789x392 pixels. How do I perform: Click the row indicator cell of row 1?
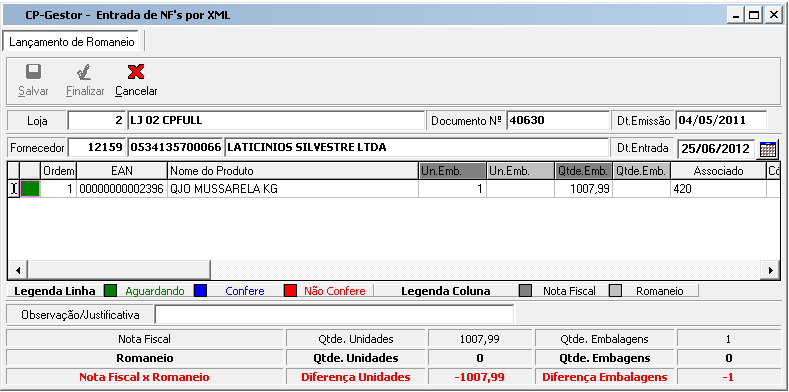(x=14, y=189)
